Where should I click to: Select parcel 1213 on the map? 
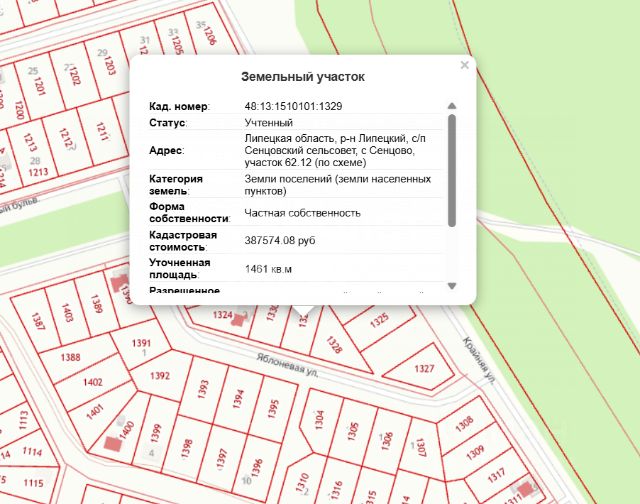[30, 142]
